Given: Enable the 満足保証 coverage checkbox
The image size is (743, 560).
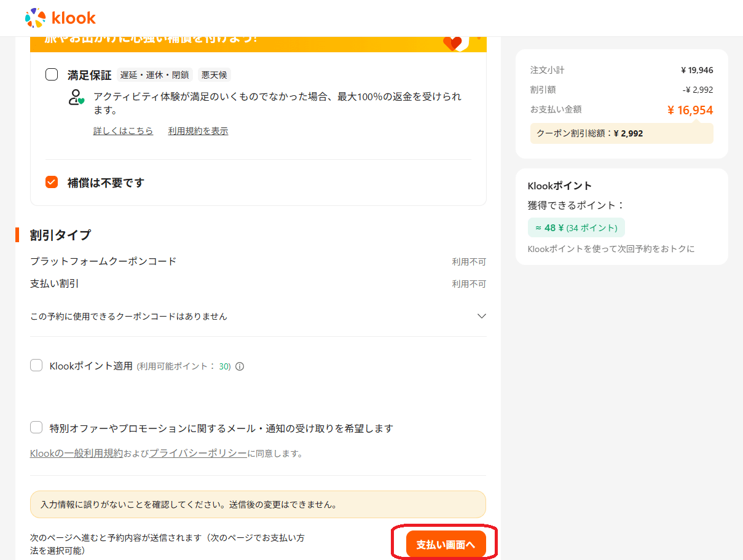Looking at the screenshot, I should (x=52, y=75).
